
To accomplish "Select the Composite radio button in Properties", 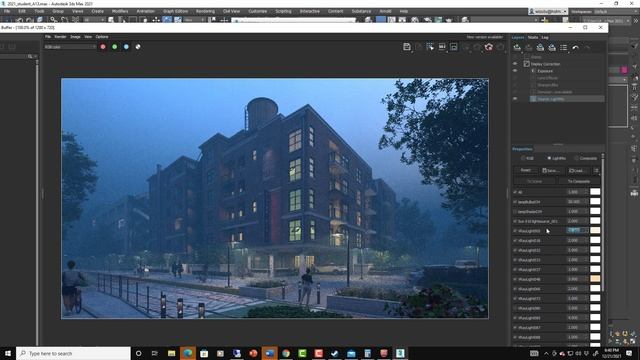I will coord(576,158).
